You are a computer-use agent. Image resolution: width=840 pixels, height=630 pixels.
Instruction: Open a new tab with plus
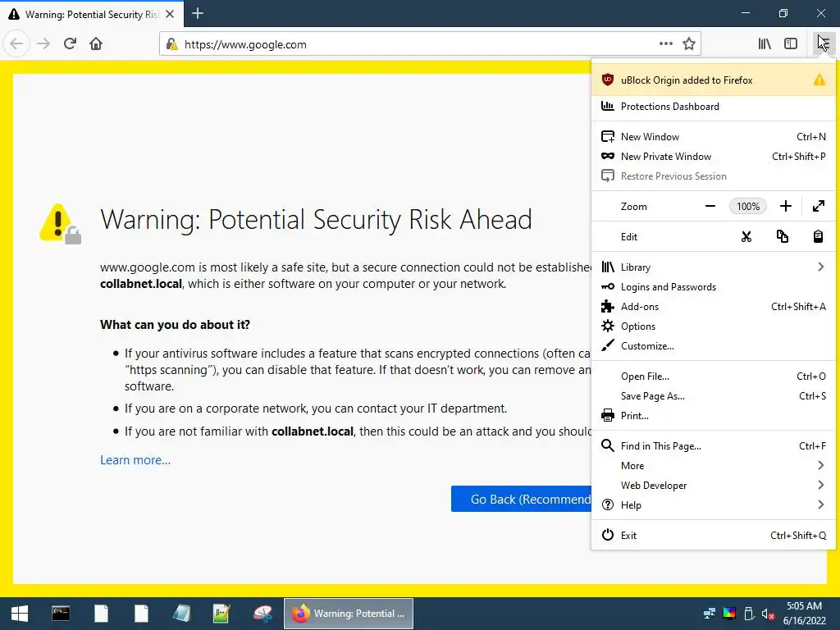click(198, 13)
